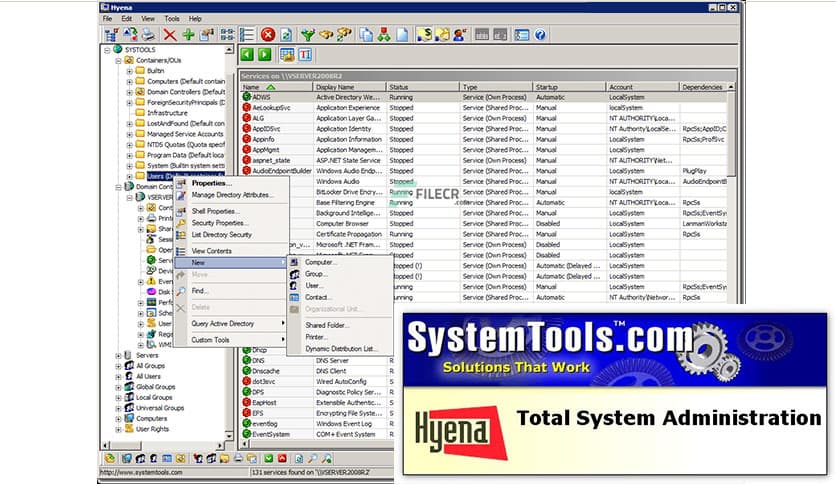This screenshot has width=836, height=484.
Task: Open the Help menu
Action: [195, 19]
